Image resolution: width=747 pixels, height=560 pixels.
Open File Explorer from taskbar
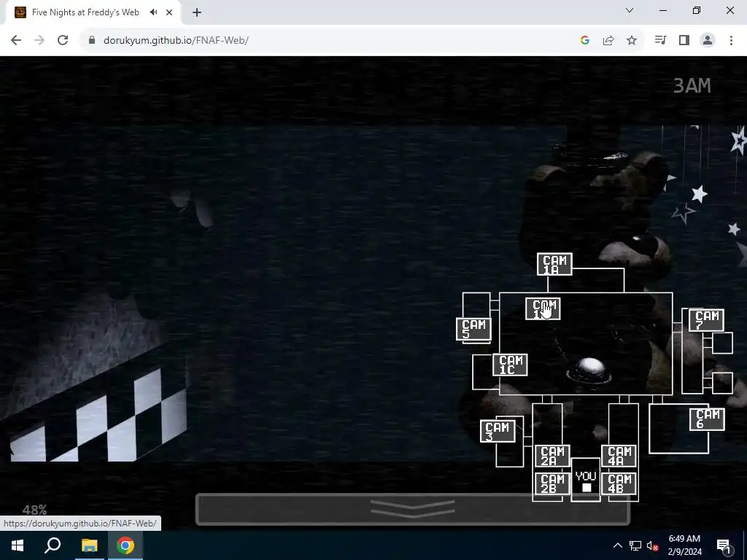(x=89, y=545)
